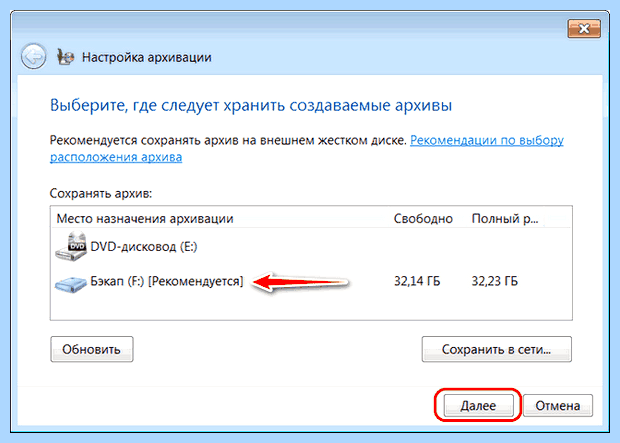Sort by the Свободно column header
This screenshot has height=443, width=620.
[423, 218]
